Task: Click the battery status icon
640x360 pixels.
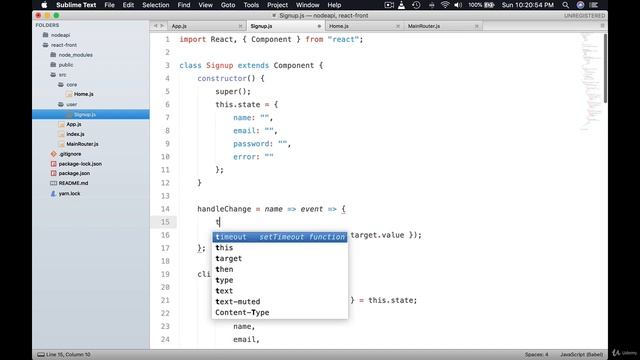Action: [489, 5]
